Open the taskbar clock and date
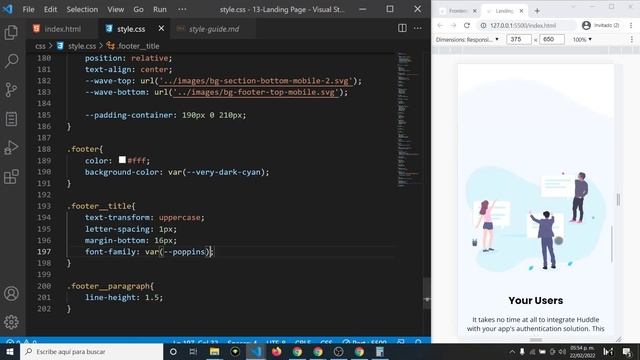This screenshot has height=360, width=640. click(x=582, y=351)
